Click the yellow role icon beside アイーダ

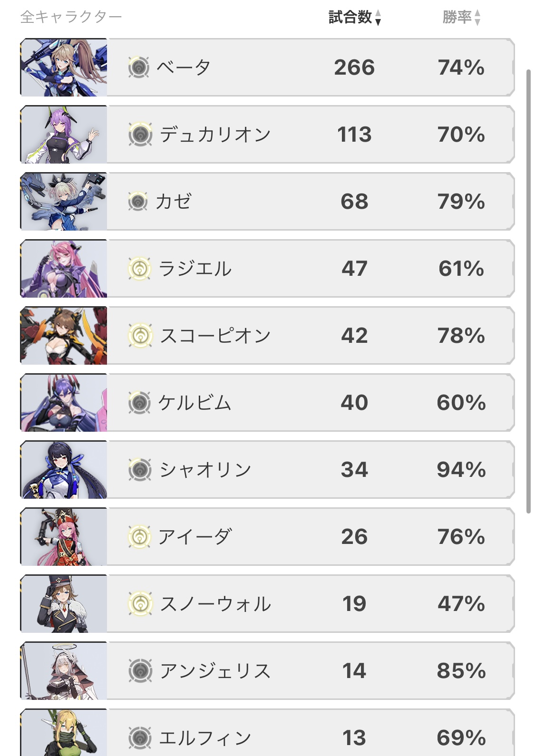(139, 537)
